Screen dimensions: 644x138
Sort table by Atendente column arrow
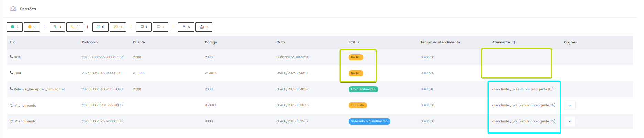[x=514, y=42]
